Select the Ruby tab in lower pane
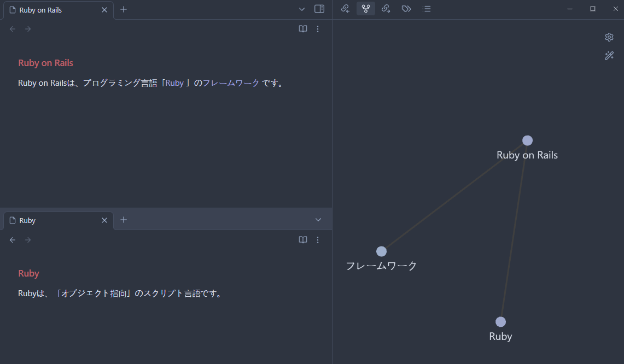This screenshot has width=624, height=364. tap(59, 220)
